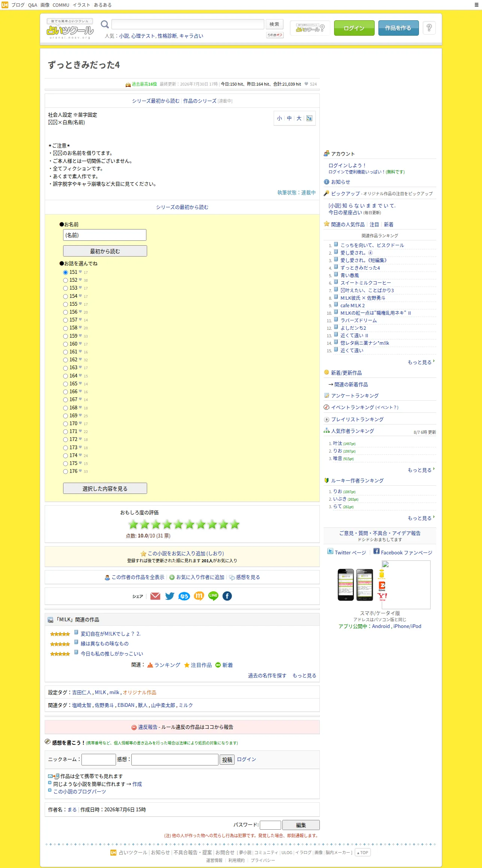Open hamburger menu at top right

(476, 5)
